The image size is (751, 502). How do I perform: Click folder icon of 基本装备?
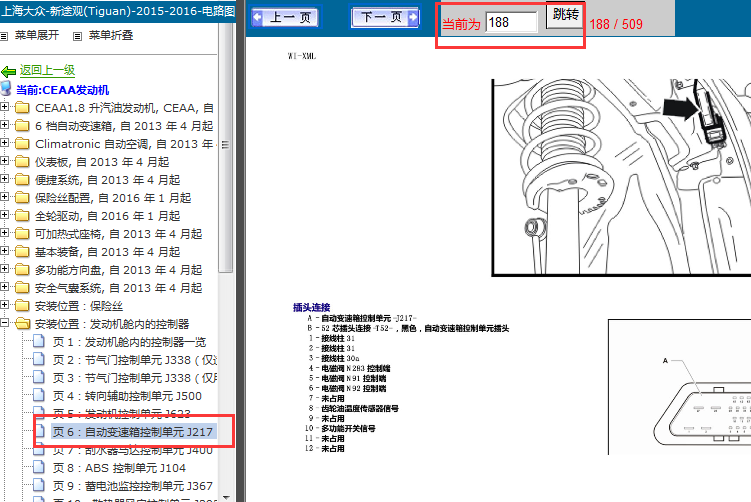[22, 251]
